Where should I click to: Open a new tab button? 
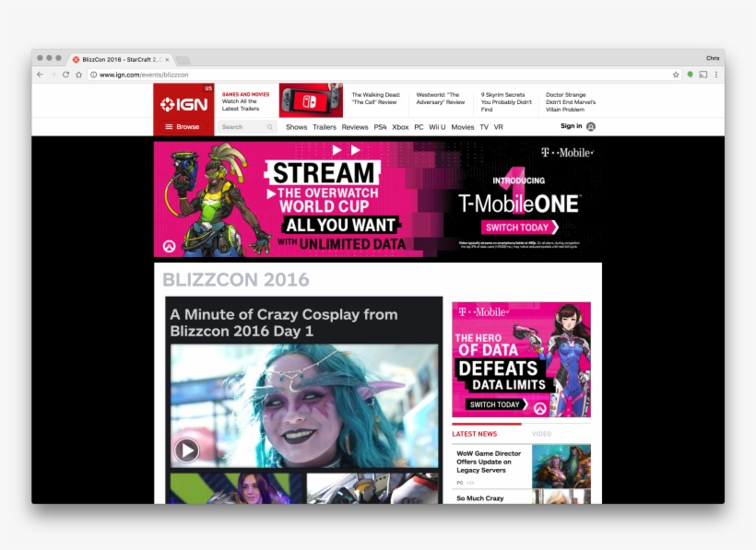click(x=183, y=60)
